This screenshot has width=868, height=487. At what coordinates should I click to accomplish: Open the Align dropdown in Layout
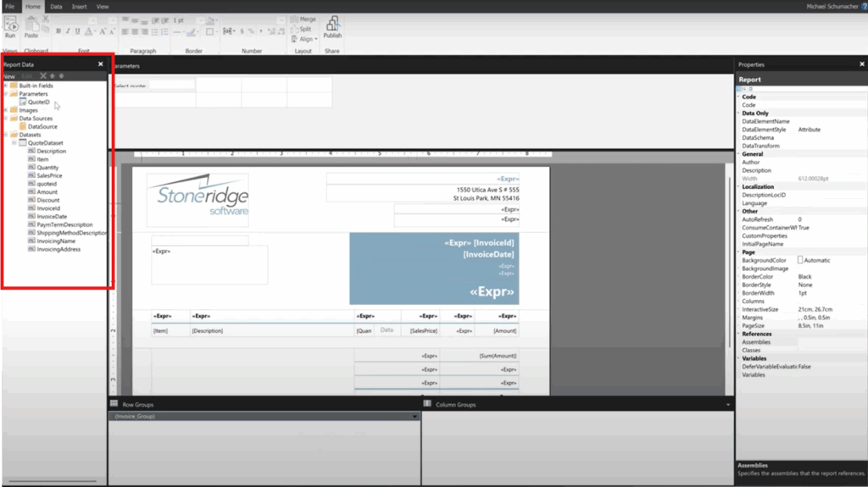click(x=304, y=39)
